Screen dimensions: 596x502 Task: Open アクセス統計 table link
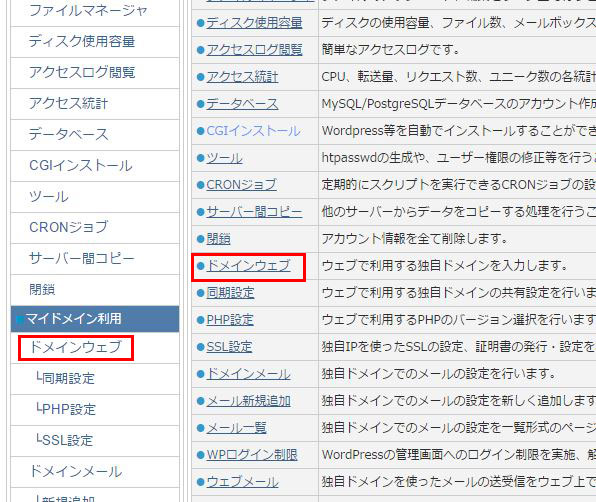click(x=243, y=77)
